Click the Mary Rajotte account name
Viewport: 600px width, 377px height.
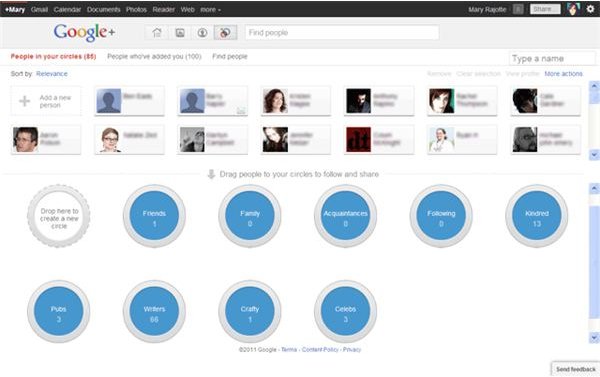487,10
